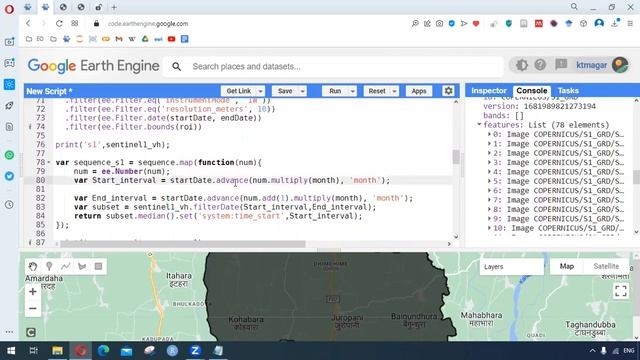640x360 pixels.
Task: Open File Explorer from taskbar
Action: tap(57, 351)
